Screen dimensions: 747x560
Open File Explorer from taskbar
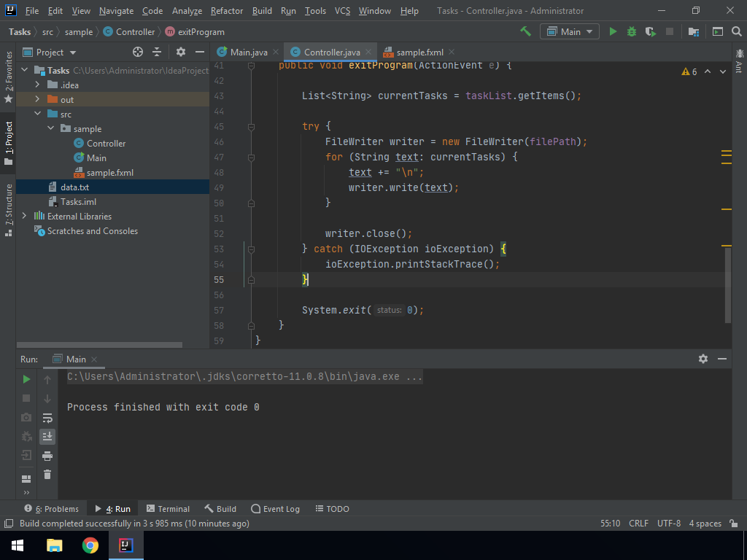[54, 545]
